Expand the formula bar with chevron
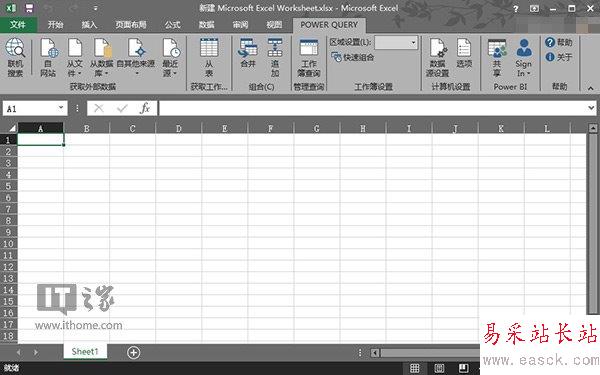This screenshot has height=375, width=600. click(x=591, y=108)
